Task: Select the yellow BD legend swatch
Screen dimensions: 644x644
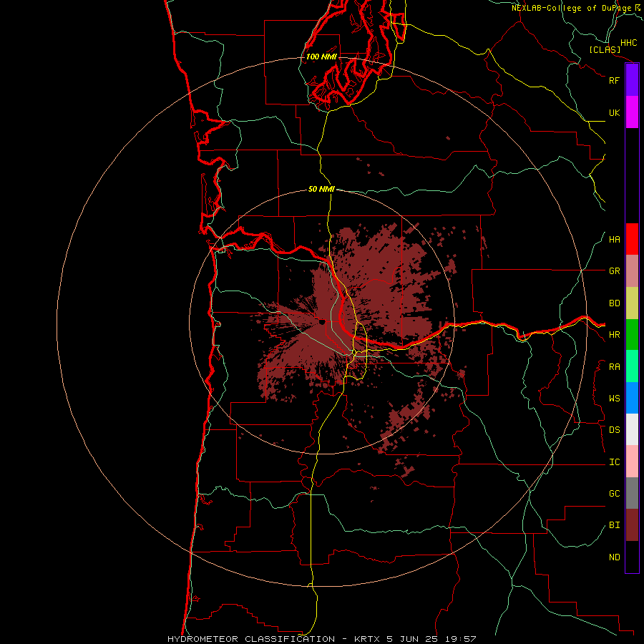Action: [x=632, y=303]
